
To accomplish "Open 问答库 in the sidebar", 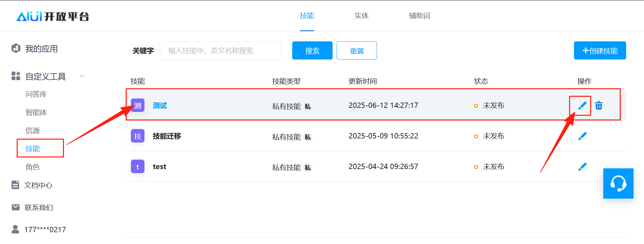I will [x=36, y=94].
